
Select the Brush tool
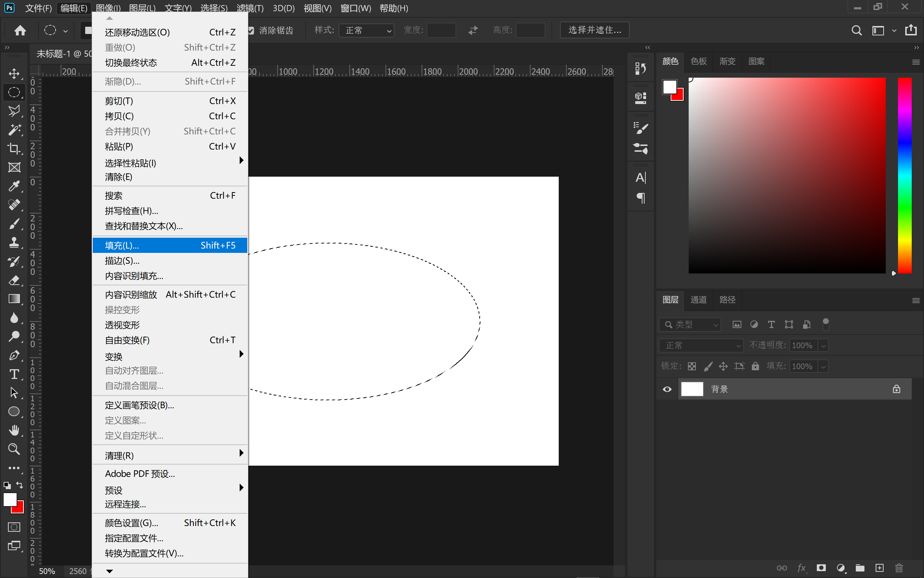[x=14, y=224]
